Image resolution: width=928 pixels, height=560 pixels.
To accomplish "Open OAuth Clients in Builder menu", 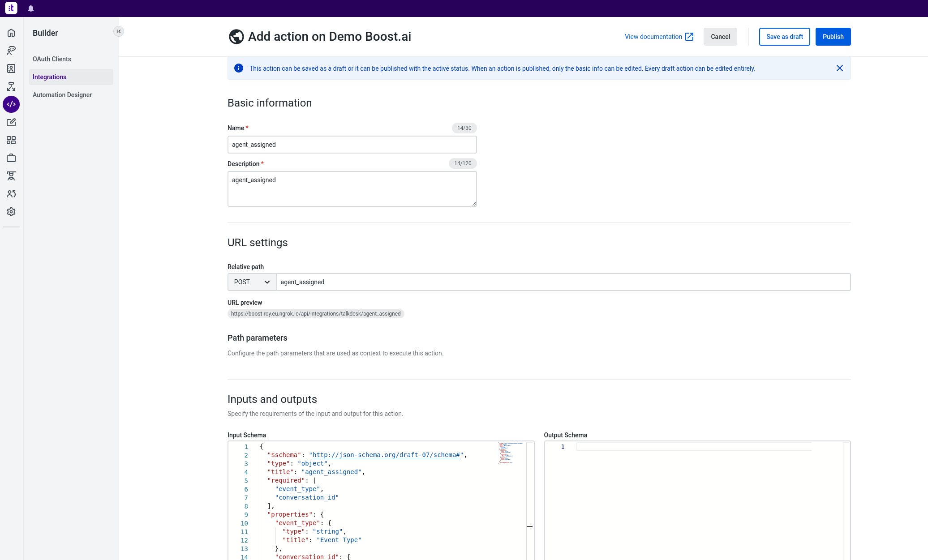I will point(71,59).
